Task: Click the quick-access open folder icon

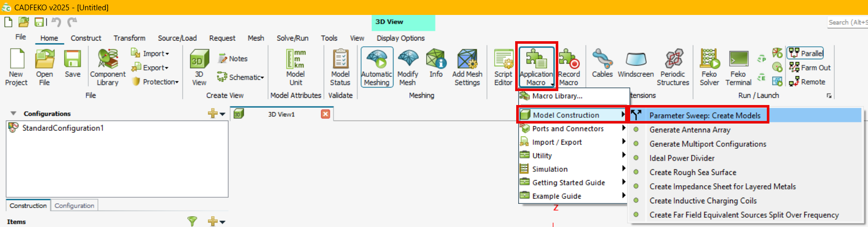Action: [24, 22]
